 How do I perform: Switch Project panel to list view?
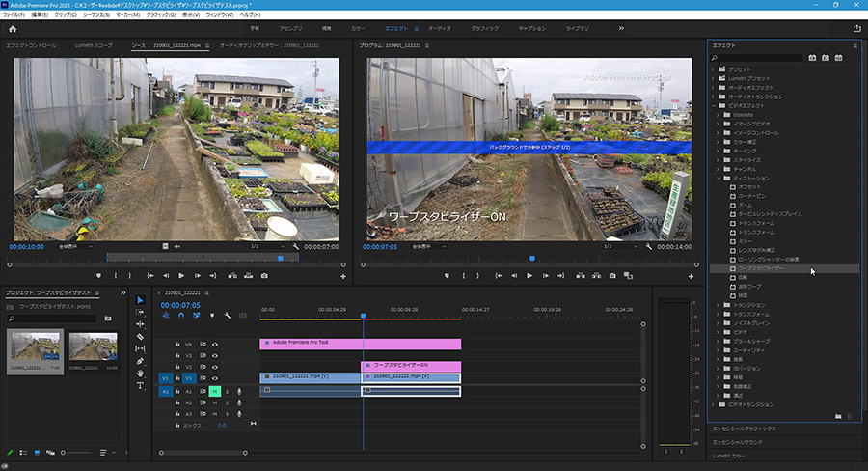[23, 453]
